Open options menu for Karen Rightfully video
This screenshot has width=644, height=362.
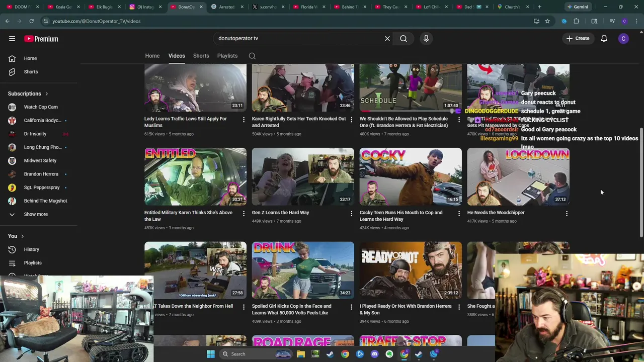click(x=351, y=119)
